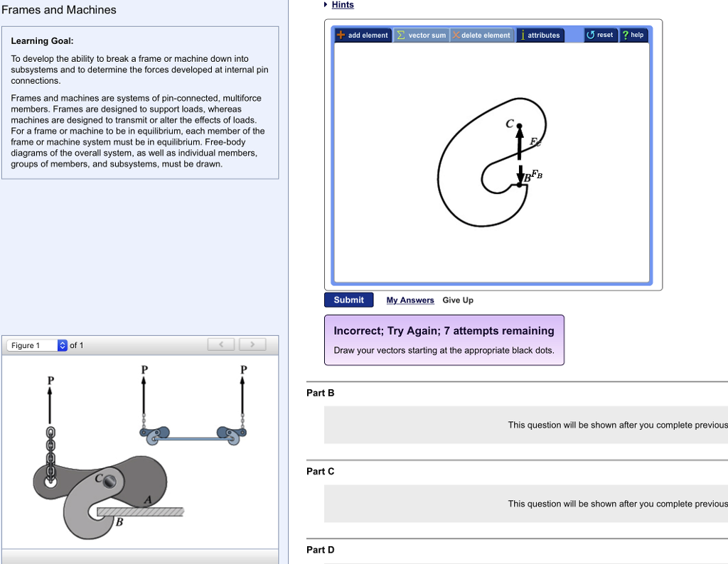Click the add element tool
728x564 pixels.
pos(362,35)
